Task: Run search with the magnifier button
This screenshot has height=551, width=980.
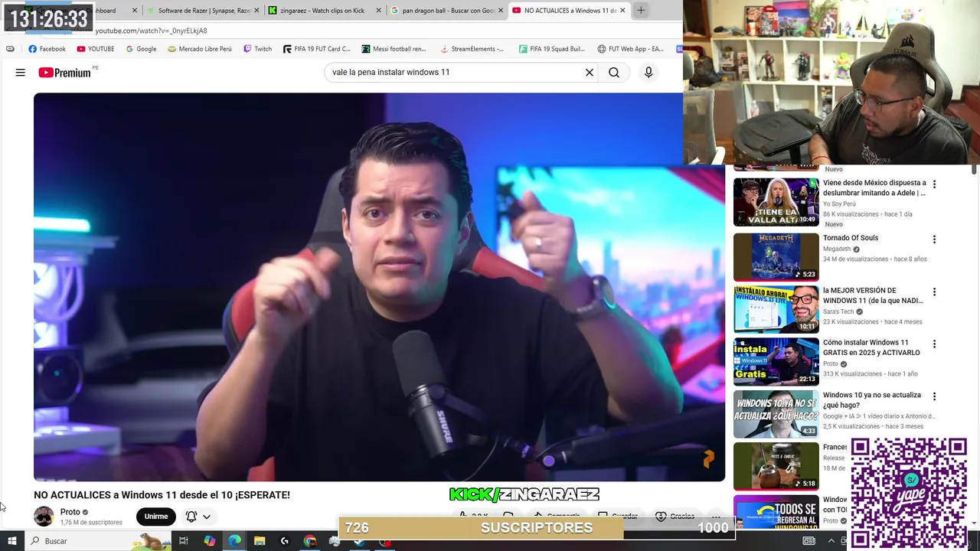Action: click(614, 73)
